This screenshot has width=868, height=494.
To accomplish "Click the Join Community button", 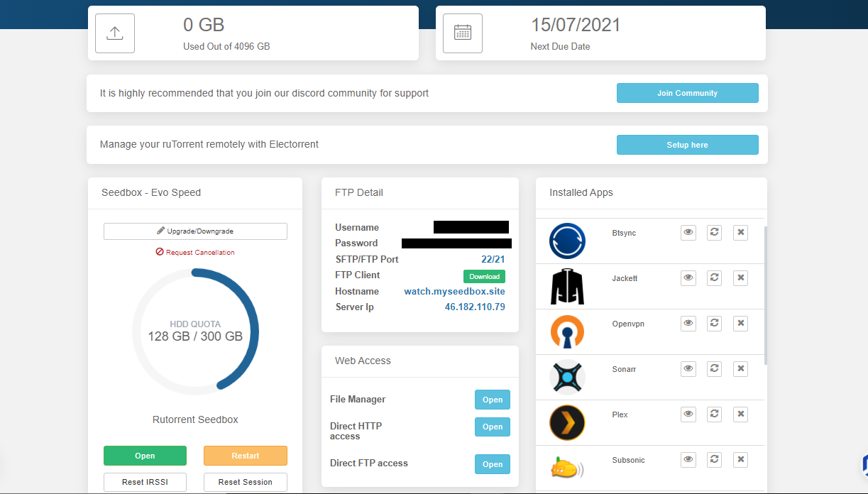I will pyautogui.click(x=687, y=93).
